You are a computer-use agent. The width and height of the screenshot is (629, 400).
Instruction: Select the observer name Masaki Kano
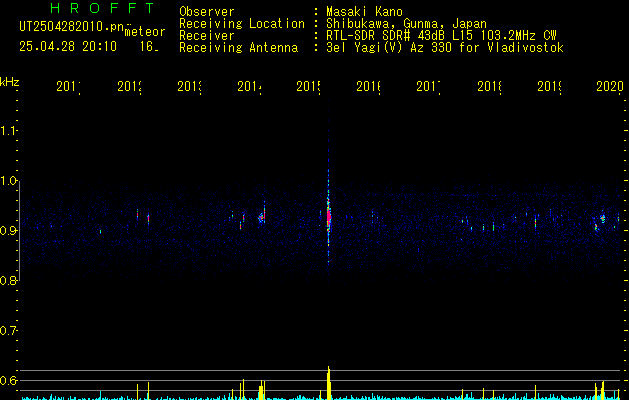click(x=364, y=12)
